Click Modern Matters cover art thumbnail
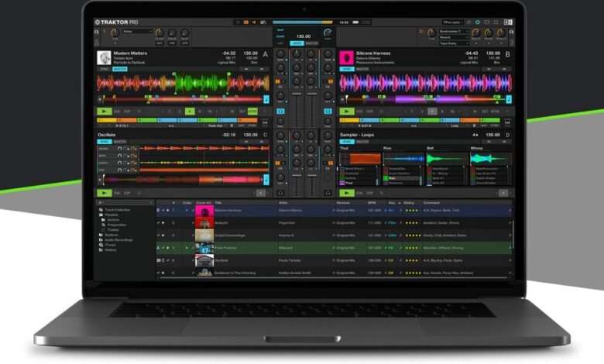604x364 pixels. [x=104, y=58]
